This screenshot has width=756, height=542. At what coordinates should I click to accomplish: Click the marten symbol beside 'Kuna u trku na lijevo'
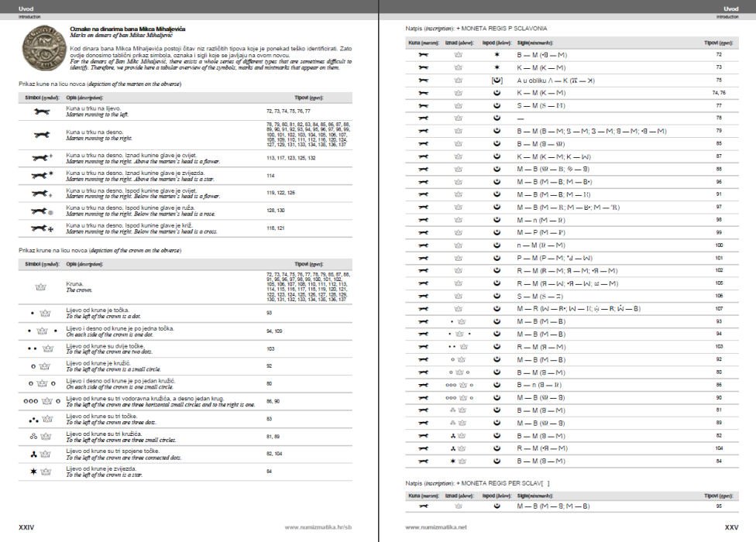[x=42, y=113]
